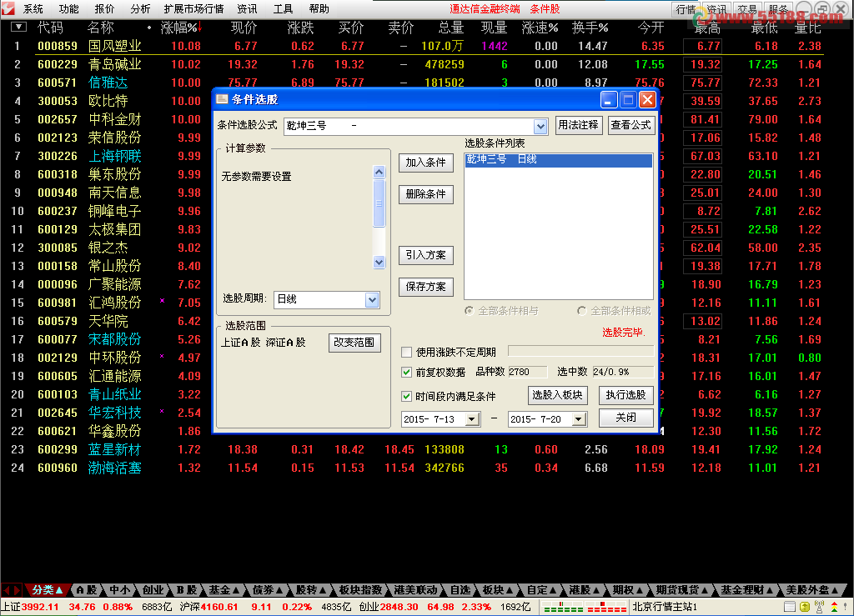Click the signal tower connection icon
The image size is (854, 616).
click(819, 607)
